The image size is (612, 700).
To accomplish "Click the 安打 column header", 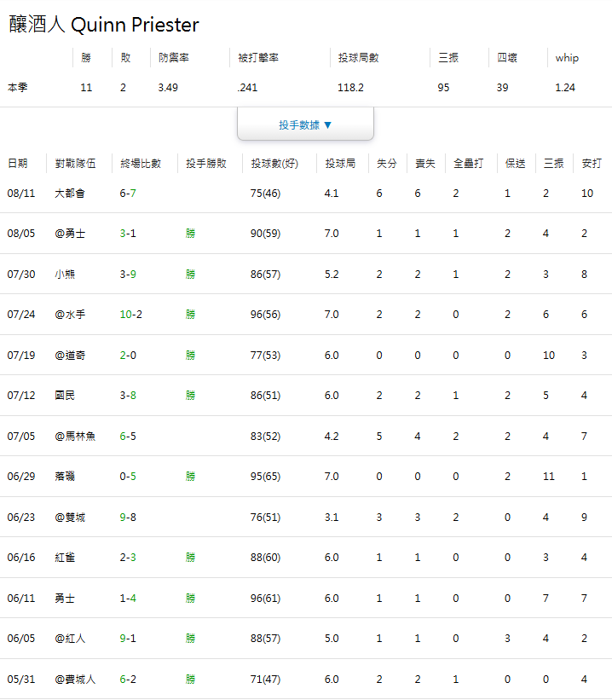I will (x=592, y=164).
